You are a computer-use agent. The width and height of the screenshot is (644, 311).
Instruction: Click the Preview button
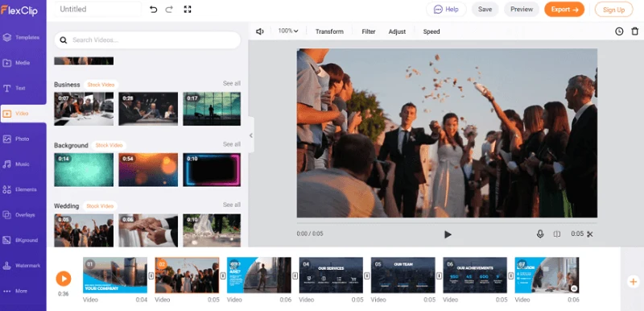[x=522, y=10]
